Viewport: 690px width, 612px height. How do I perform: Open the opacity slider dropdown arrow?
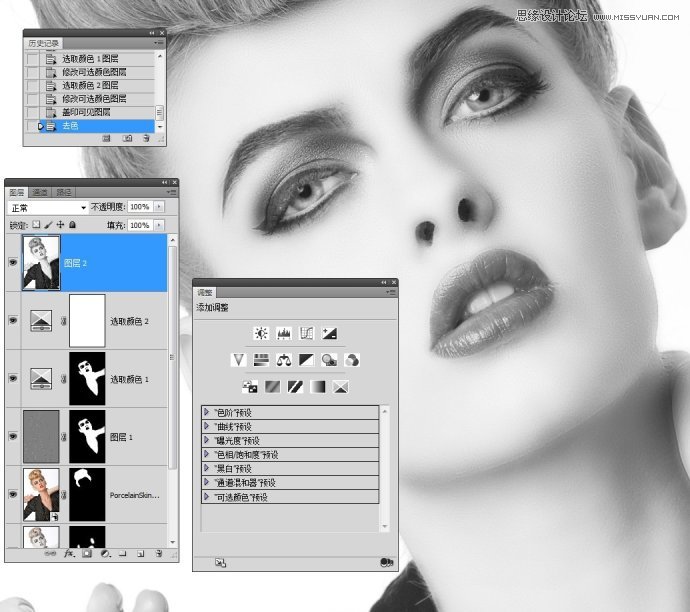160,207
